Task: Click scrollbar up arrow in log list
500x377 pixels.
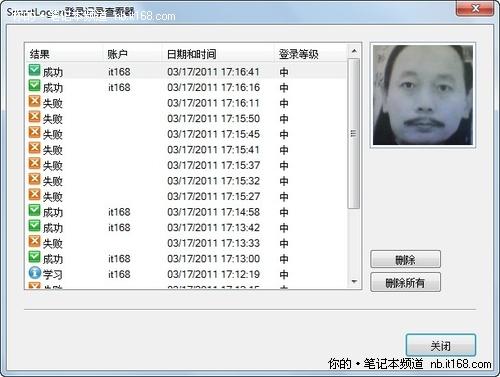Action: pyautogui.click(x=354, y=51)
